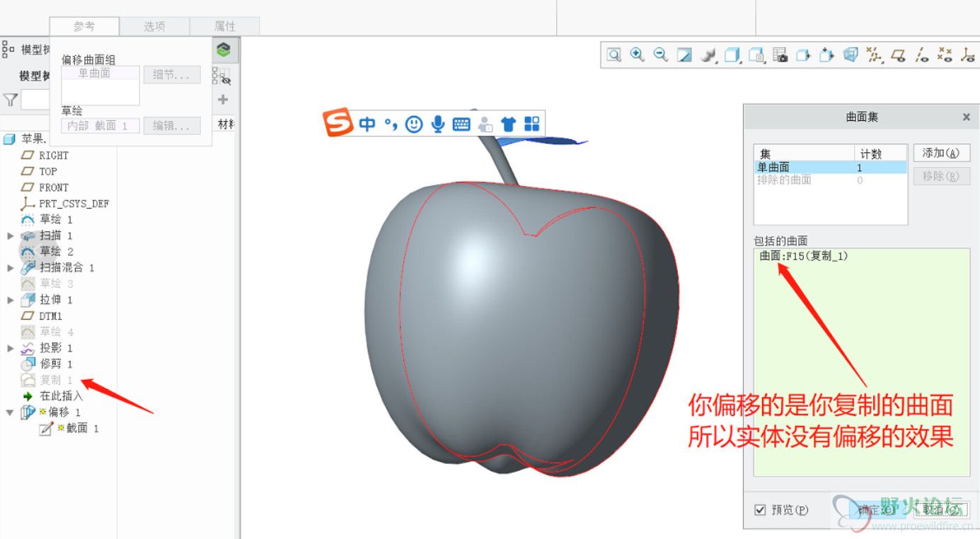Switch to the 选项 tab
This screenshot has height=539, width=980.
click(155, 26)
